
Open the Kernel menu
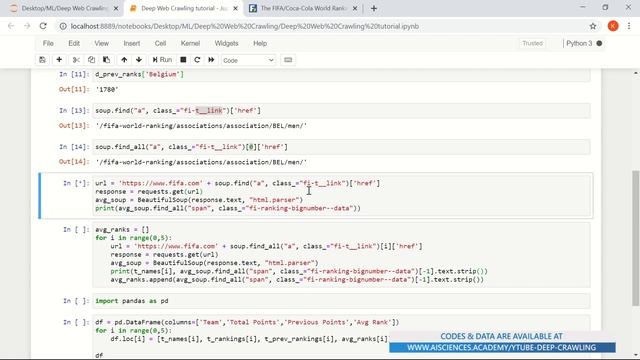190,43
